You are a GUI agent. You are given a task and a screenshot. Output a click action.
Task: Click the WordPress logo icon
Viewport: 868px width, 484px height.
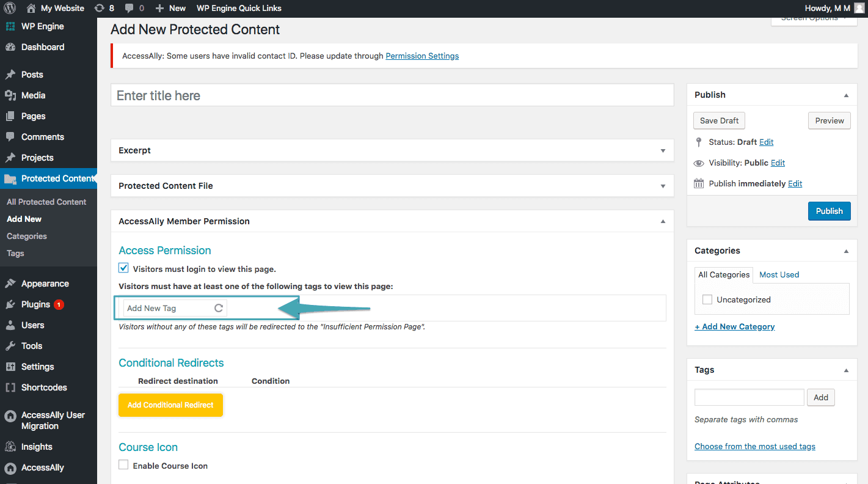coord(10,8)
